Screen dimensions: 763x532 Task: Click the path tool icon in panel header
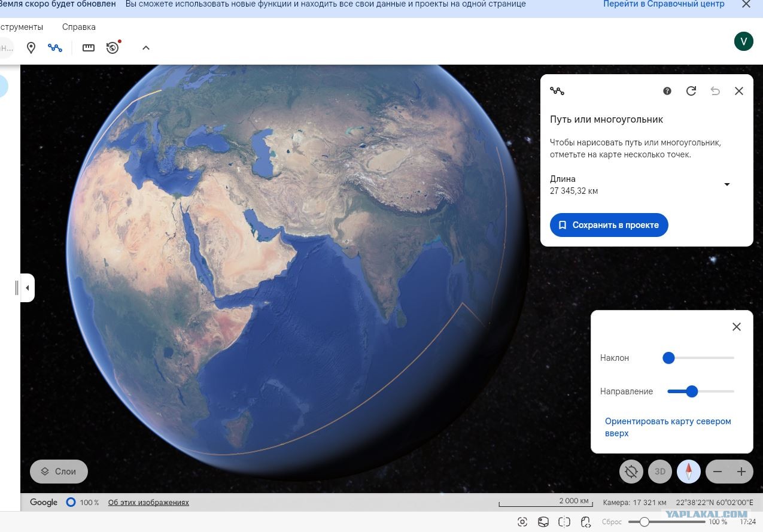557,91
